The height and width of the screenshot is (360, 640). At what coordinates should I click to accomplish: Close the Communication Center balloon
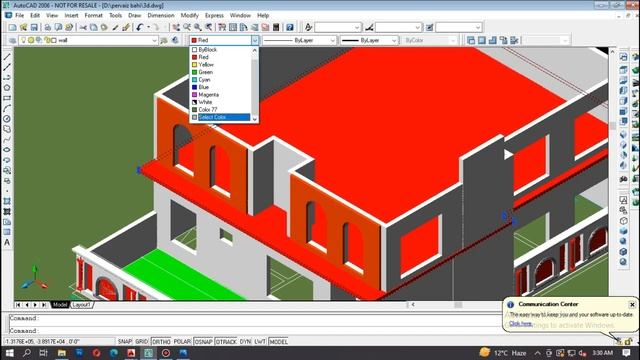[632, 304]
